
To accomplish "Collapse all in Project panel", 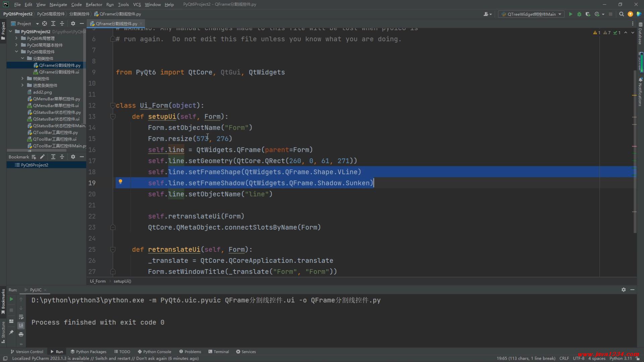I will click(62, 23).
